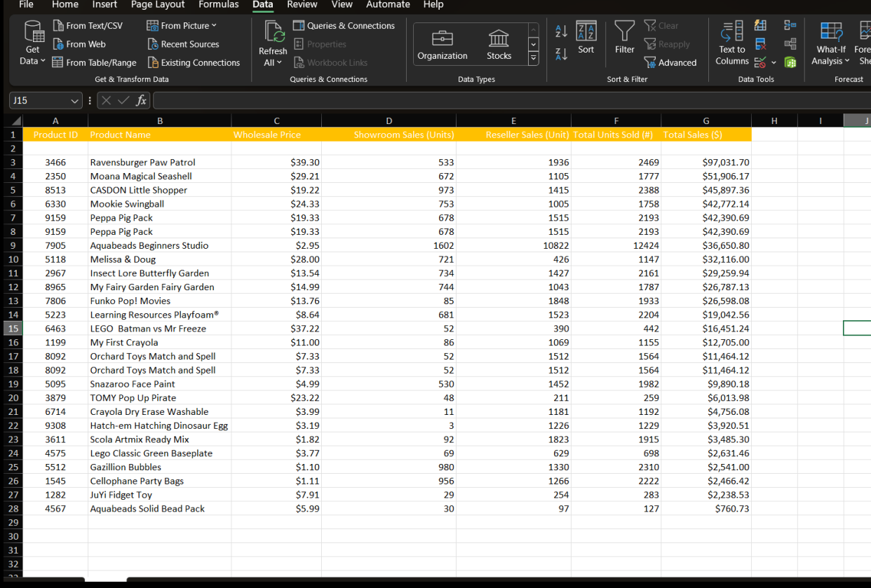Screen dimensions: 871x588
Task: Click Insert Function fx icon
Action: 141,100
